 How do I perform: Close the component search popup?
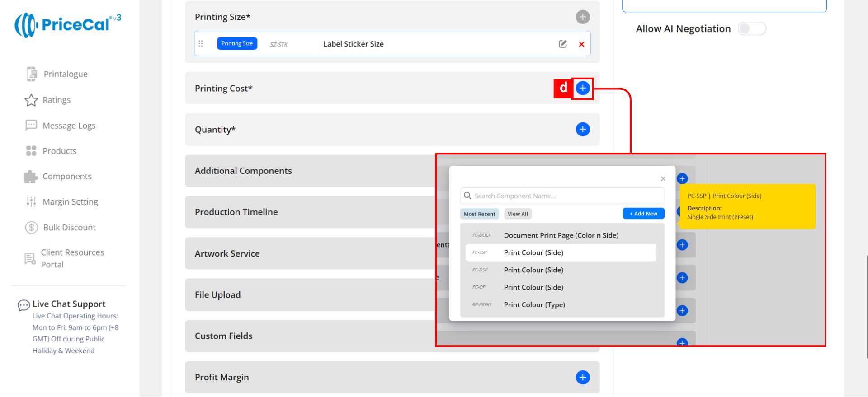click(x=663, y=179)
